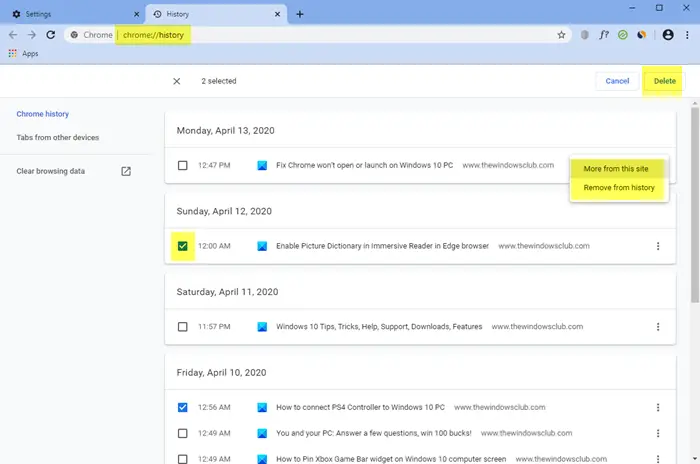
Task: Open the Apps grid shortcut
Action: pos(23,54)
